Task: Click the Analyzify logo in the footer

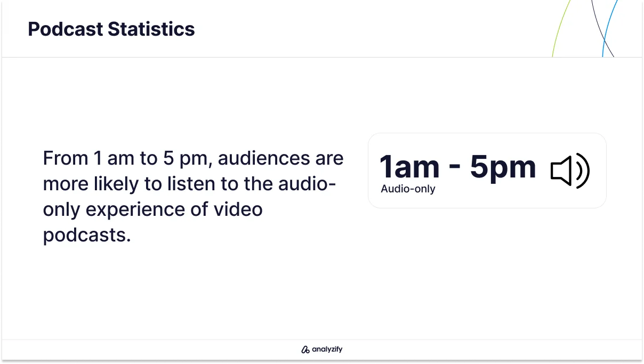Action: coord(321,350)
